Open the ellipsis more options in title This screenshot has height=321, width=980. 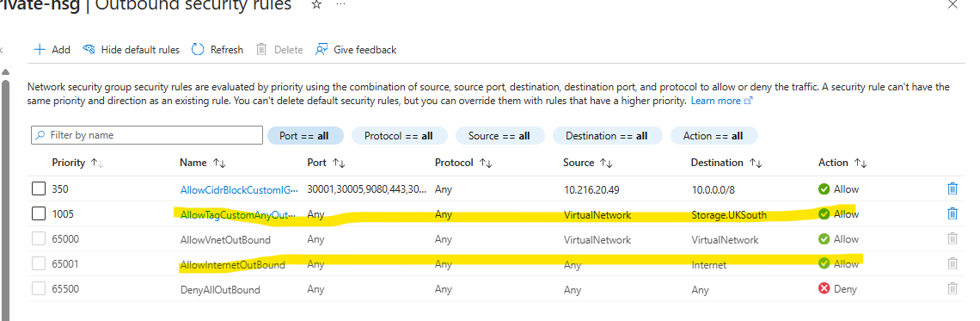(340, 4)
